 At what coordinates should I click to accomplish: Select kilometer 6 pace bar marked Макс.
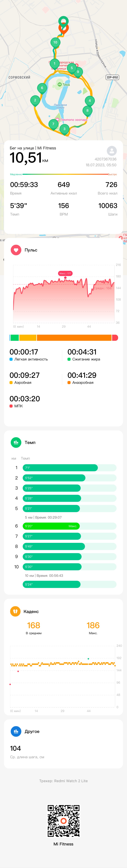(x=51, y=526)
